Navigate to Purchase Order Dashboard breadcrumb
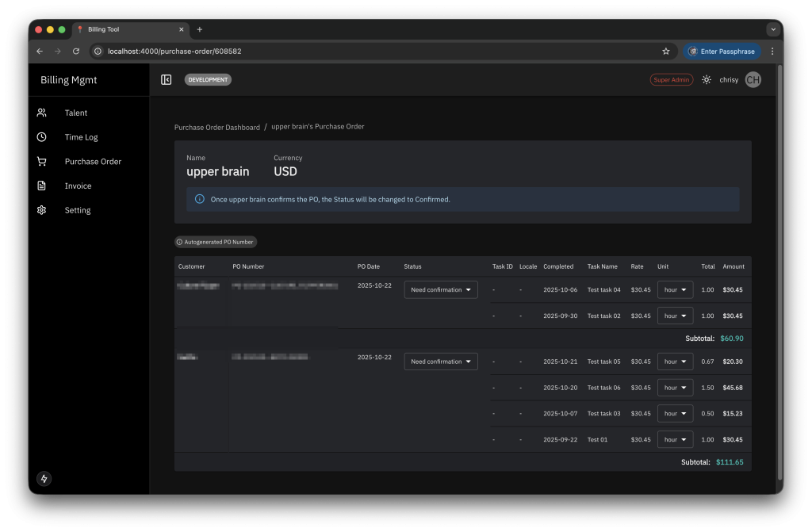812x532 pixels. pos(216,127)
